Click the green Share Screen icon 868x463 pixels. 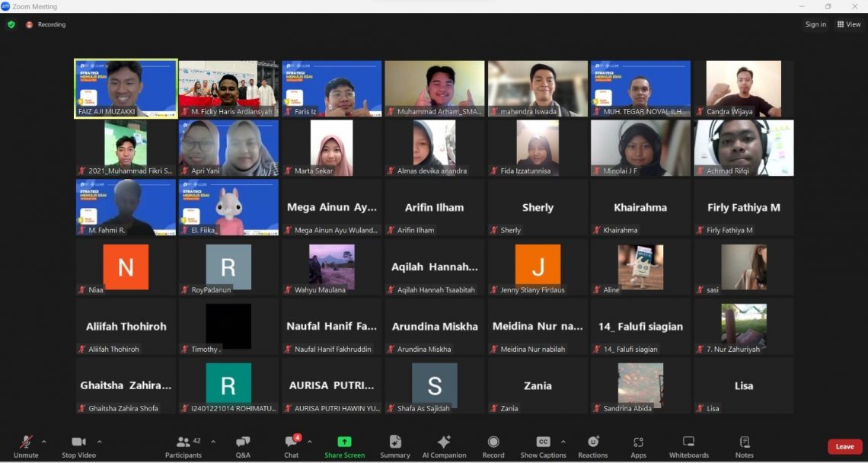point(344,442)
